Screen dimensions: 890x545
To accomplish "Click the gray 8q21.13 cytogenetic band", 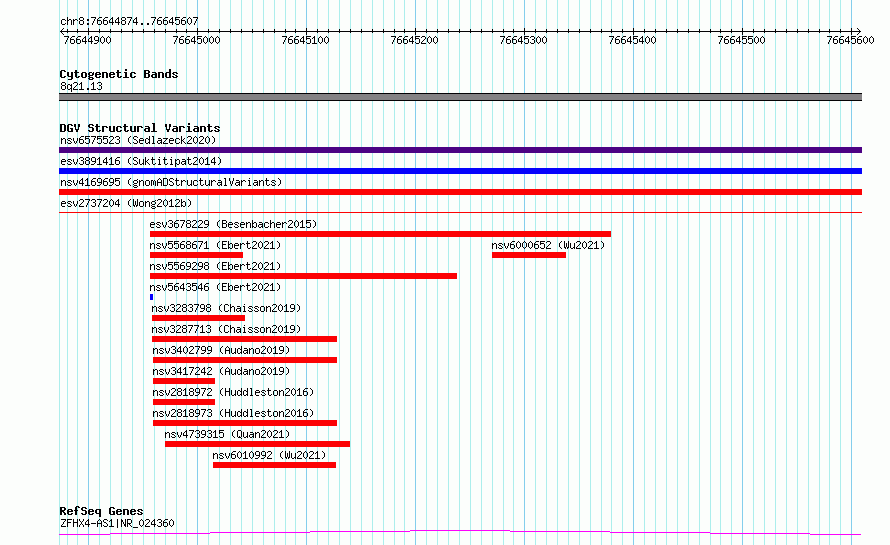I will [x=460, y=97].
